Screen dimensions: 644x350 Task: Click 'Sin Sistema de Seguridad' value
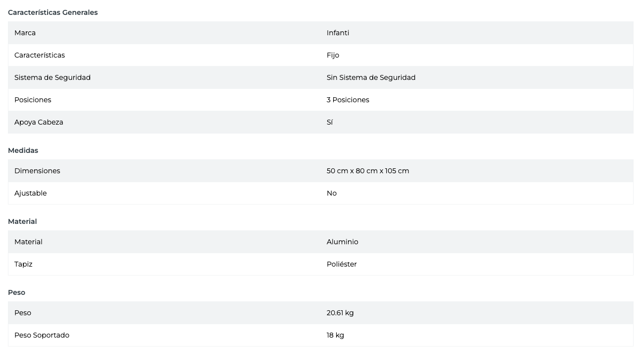click(x=371, y=77)
